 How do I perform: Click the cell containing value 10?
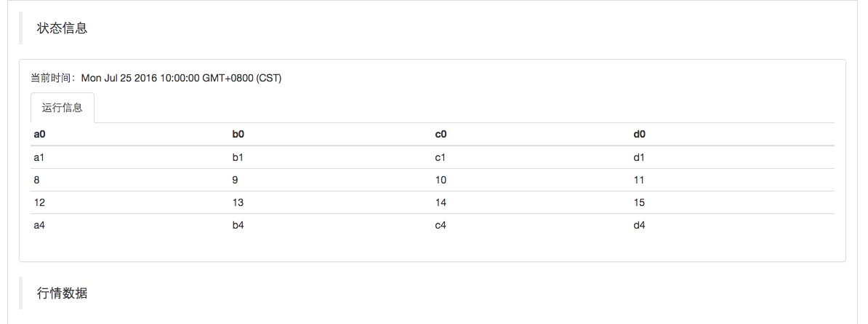tap(441, 180)
